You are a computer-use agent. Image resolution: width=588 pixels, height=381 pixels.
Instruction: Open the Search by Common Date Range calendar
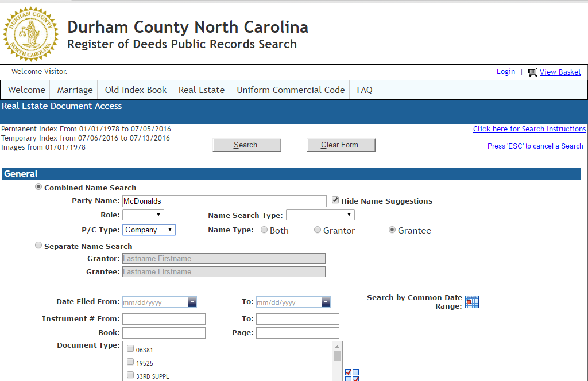pos(472,301)
